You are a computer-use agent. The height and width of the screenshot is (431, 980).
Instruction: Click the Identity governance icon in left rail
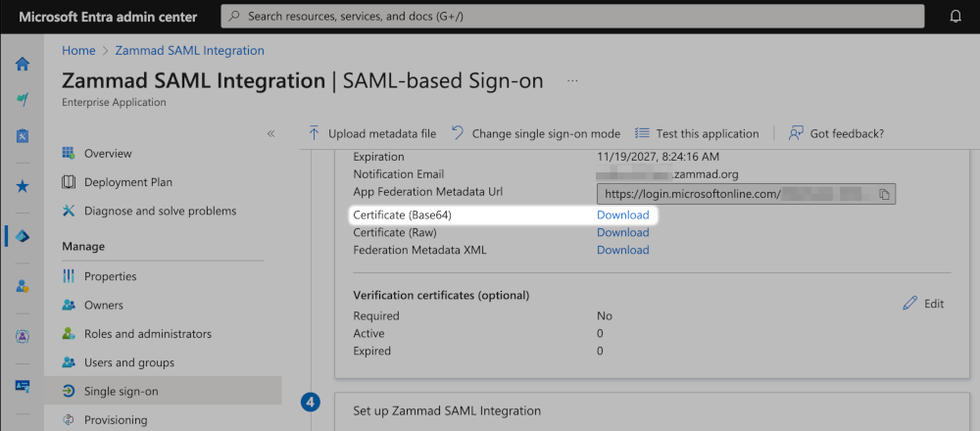(22, 336)
